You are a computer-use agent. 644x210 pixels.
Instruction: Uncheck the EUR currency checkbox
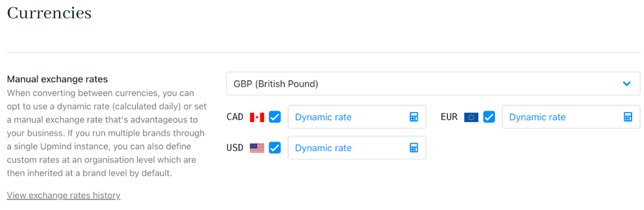(489, 117)
